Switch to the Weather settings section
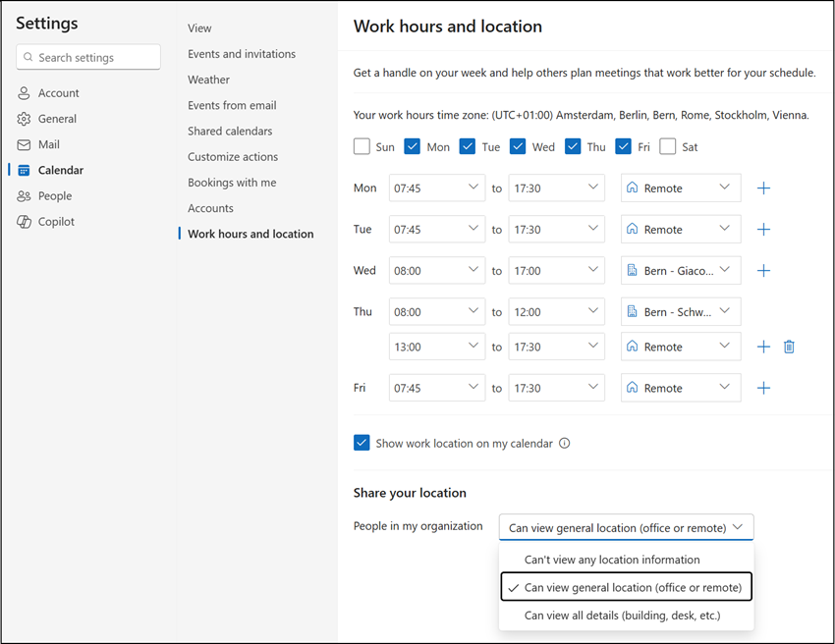 pyautogui.click(x=208, y=80)
